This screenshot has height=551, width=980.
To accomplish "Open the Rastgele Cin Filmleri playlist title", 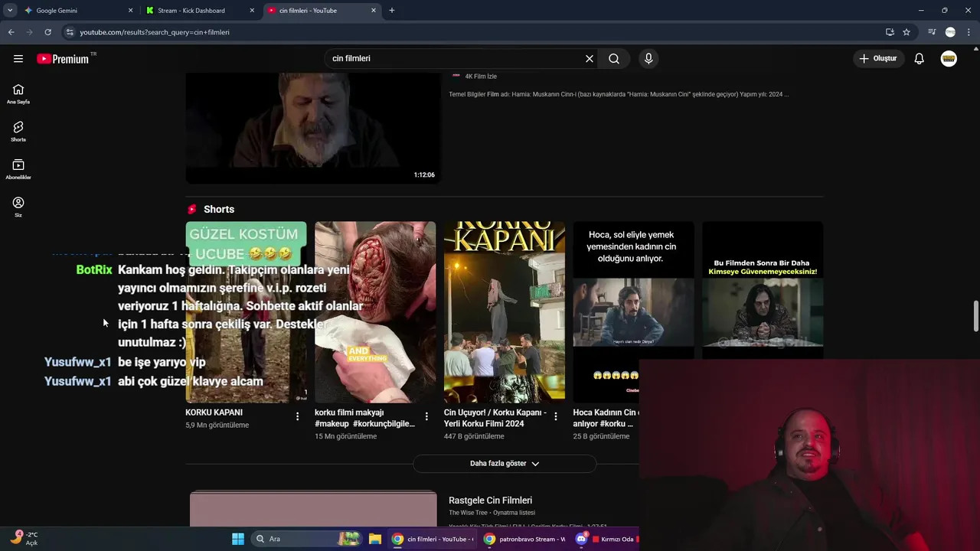I will pyautogui.click(x=490, y=500).
